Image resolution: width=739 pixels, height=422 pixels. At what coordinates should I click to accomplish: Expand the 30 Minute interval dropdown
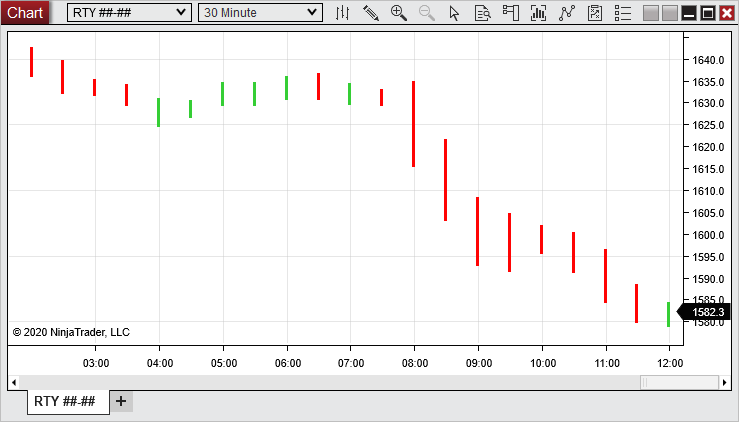click(312, 13)
